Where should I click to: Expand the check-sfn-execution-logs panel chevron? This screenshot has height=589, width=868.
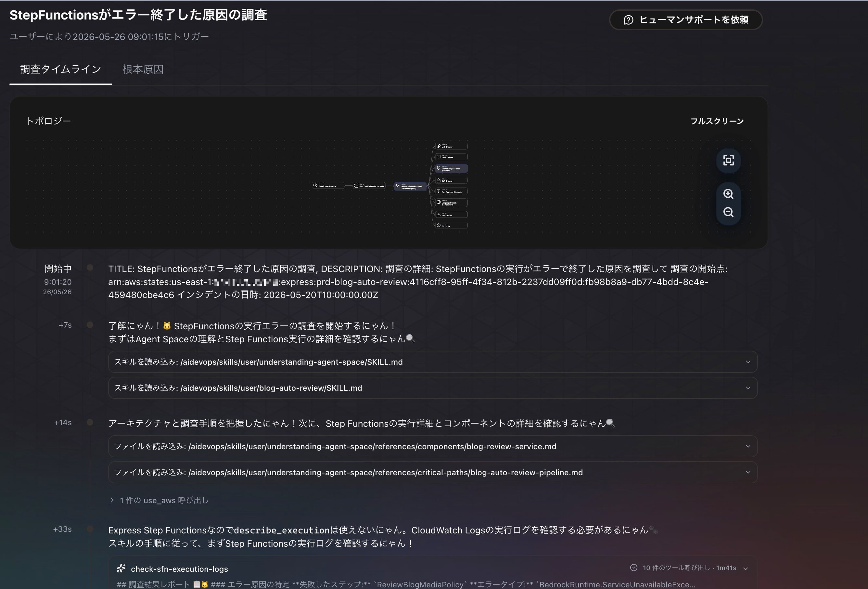[746, 569]
